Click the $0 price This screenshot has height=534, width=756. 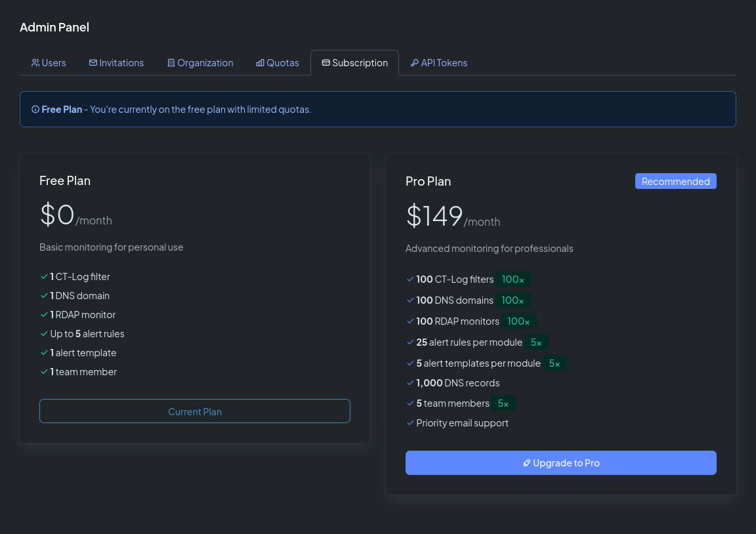(x=57, y=215)
